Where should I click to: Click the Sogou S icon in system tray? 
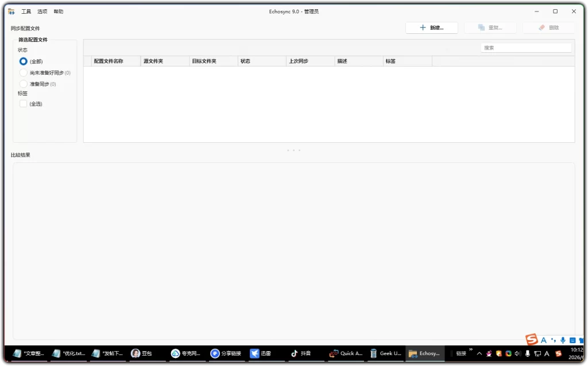(x=558, y=353)
